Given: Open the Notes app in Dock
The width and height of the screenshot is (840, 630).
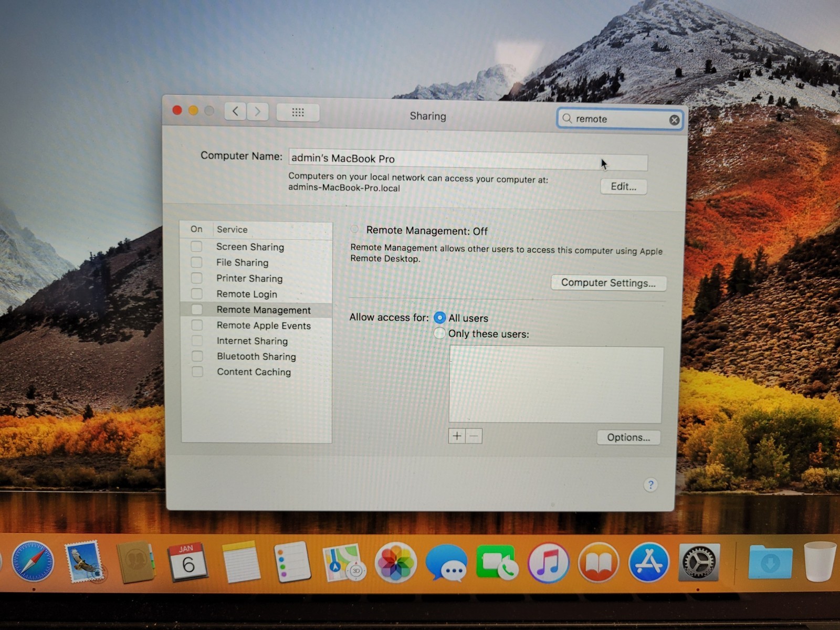Looking at the screenshot, I should [x=241, y=562].
